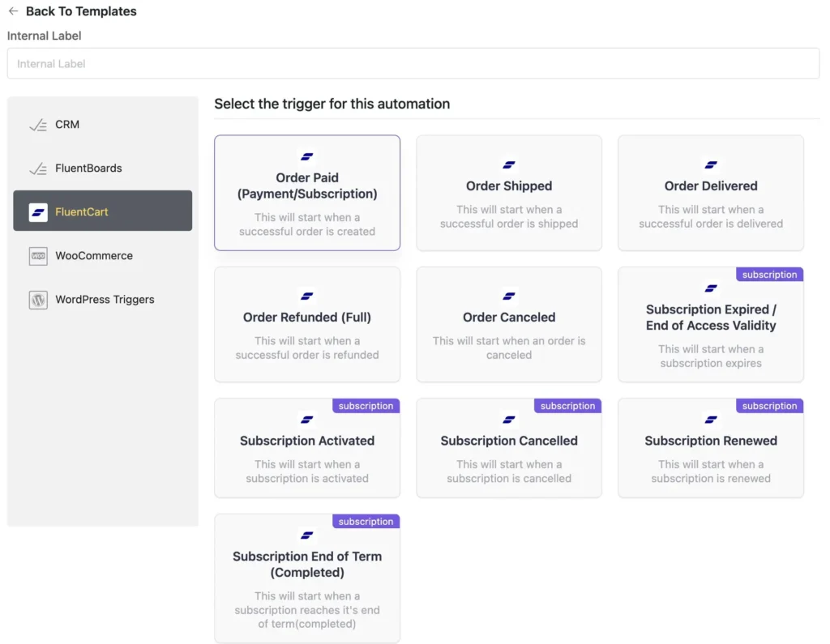
Task: Click the FluentBoards sidebar icon
Action: coord(37,168)
